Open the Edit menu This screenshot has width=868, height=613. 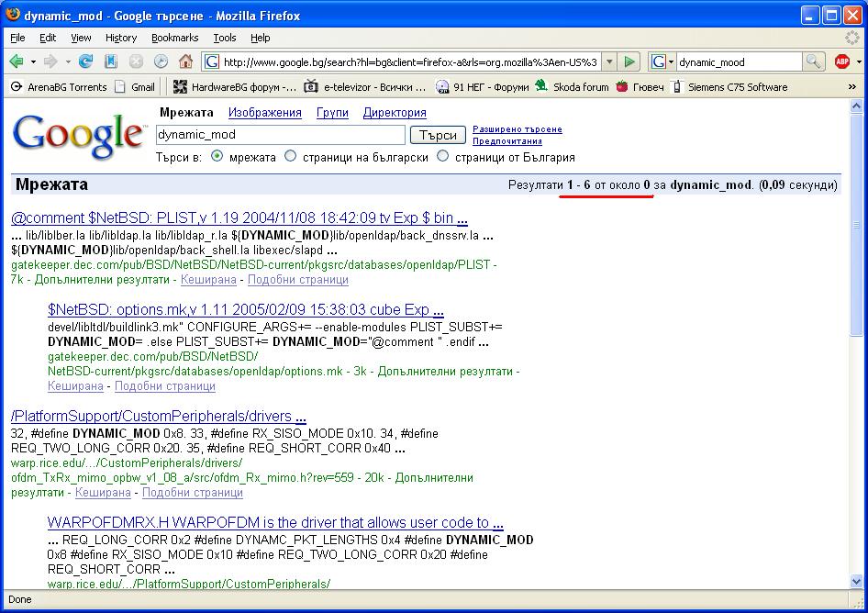(48, 38)
